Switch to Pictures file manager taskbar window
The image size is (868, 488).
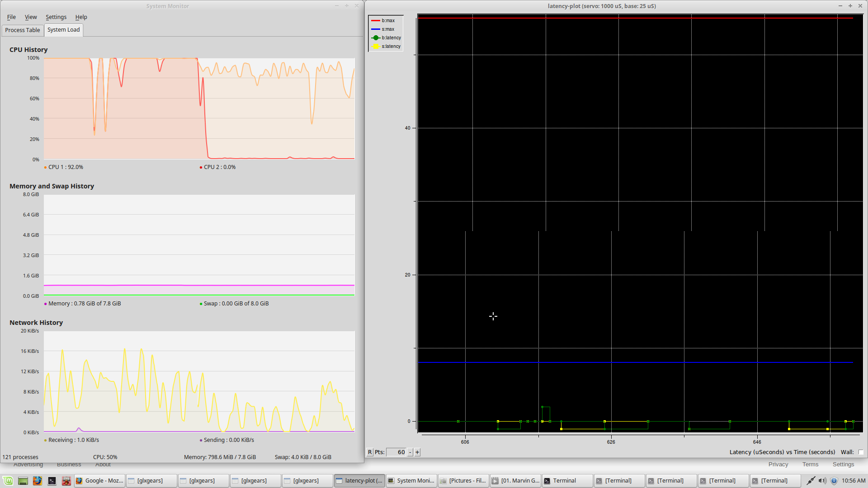(x=463, y=481)
